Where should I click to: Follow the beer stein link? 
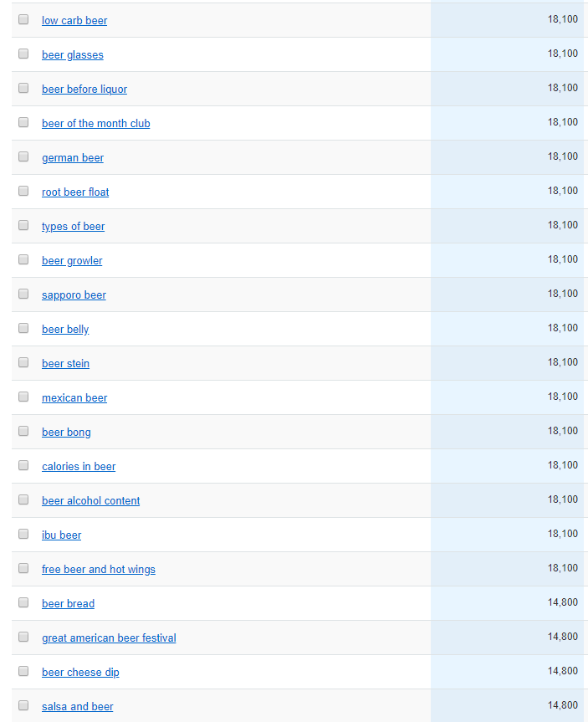coord(65,363)
